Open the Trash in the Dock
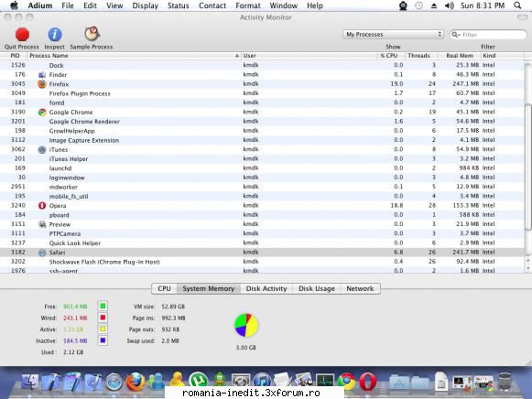 point(505,382)
